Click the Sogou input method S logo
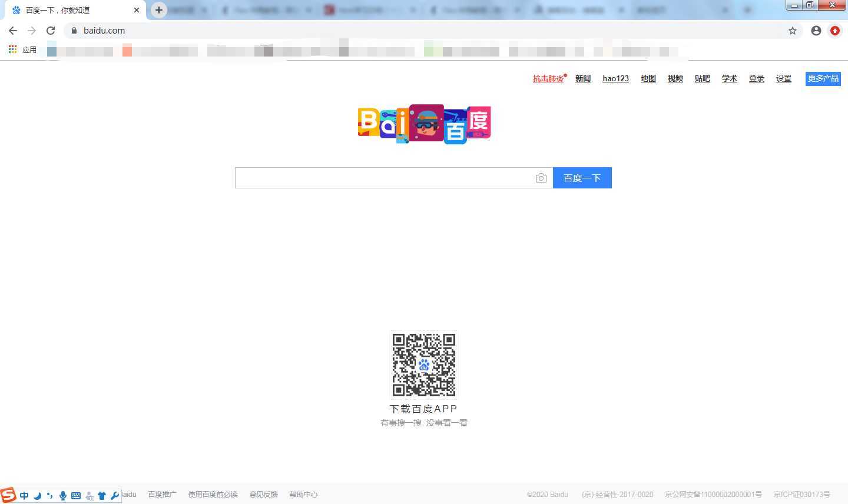 [x=8, y=495]
